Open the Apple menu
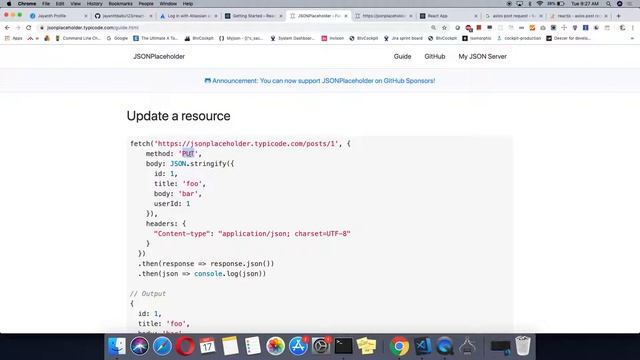The width and height of the screenshot is (640, 360). click(9, 4)
